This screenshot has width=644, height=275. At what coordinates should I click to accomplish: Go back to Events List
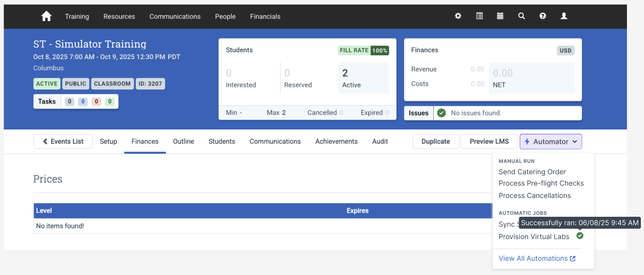[63, 142]
